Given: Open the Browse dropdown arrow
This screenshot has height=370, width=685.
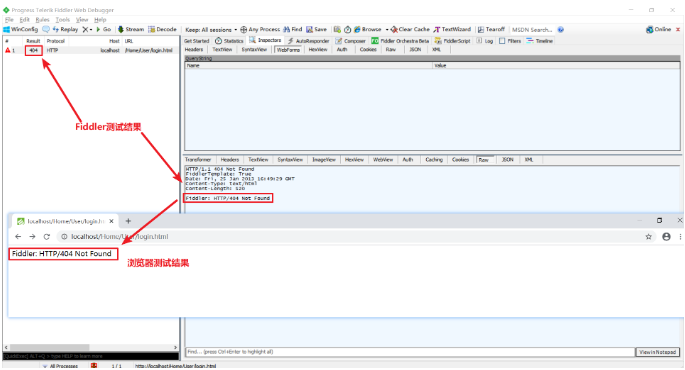Looking at the screenshot, I should tap(387, 30).
